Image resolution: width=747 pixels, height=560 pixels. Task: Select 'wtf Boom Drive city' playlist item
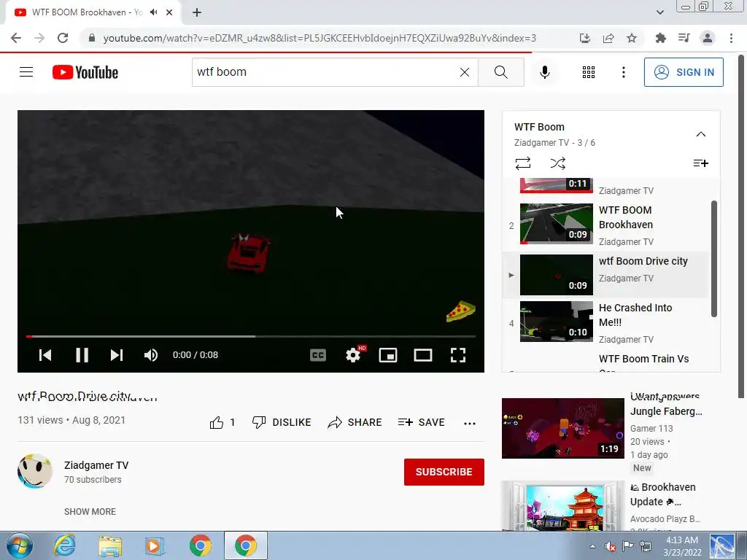click(x=606, y=275)
